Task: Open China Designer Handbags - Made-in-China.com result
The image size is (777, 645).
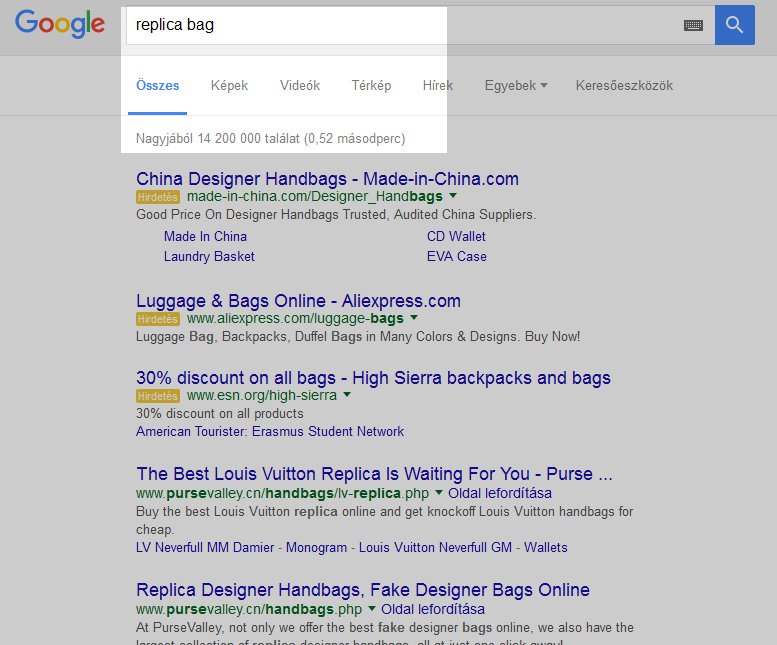Action: pyautogui.click(x=327, y=178)
